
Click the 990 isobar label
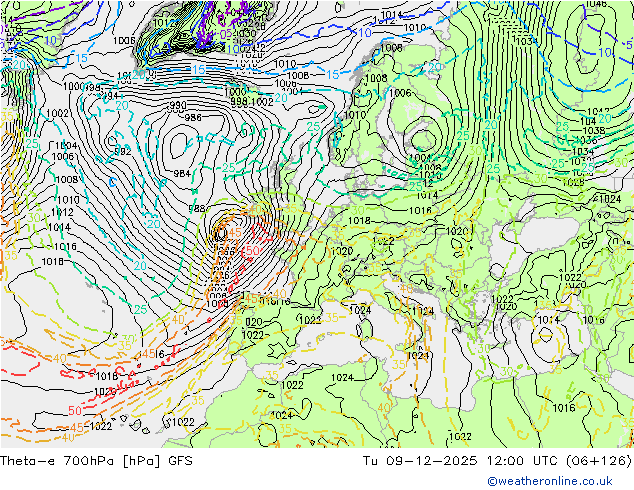(x=178, y=106)
